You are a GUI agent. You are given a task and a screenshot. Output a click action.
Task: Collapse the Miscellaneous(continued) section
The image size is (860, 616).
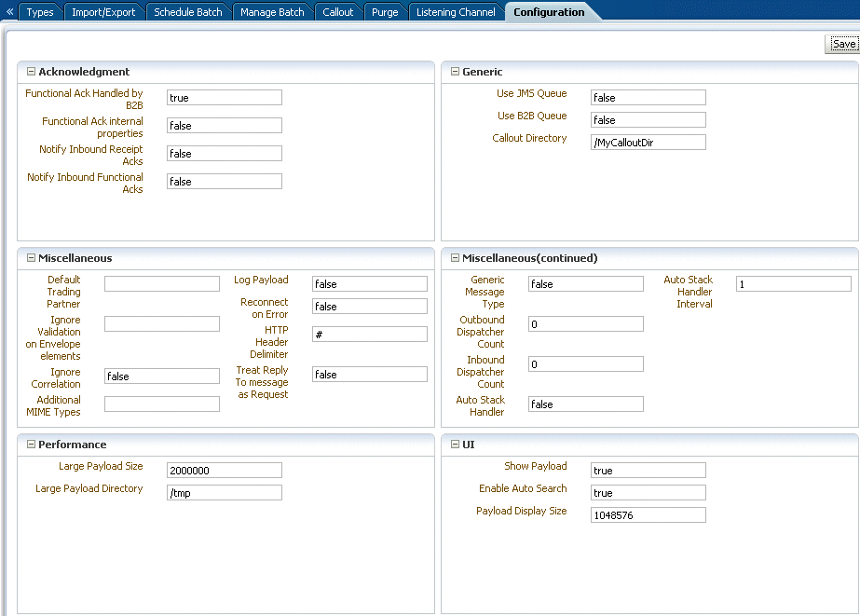point(455,258)
